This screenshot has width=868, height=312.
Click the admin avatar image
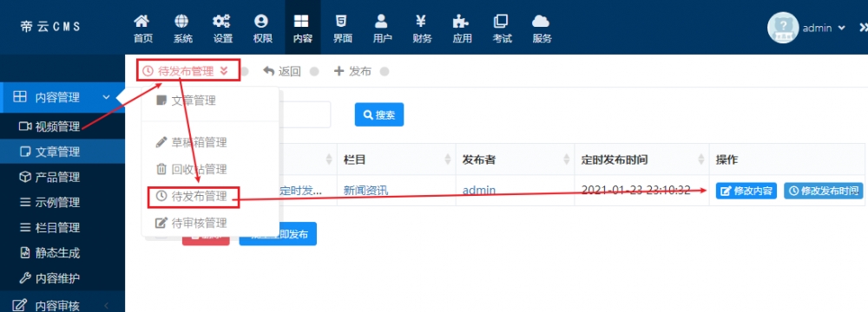click(x=783, y=28)
